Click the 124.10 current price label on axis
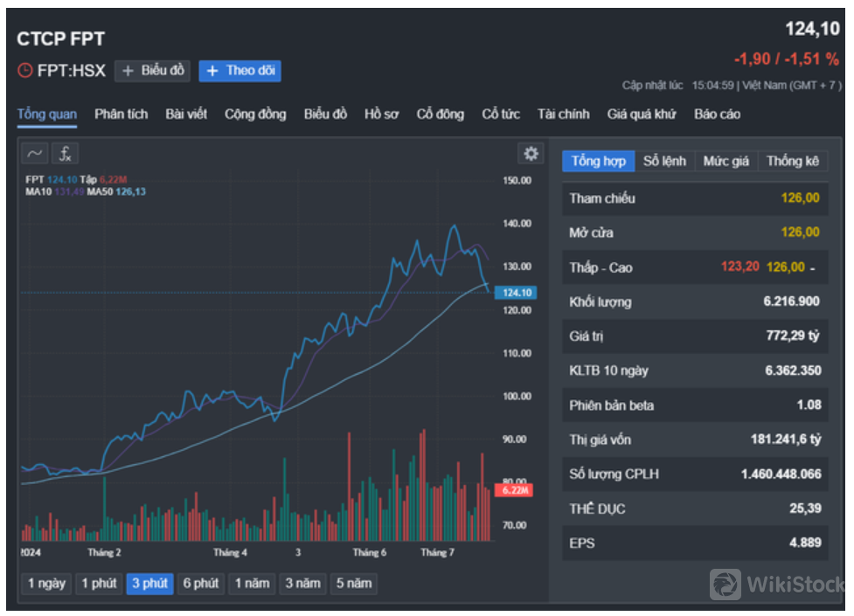This screenshot has height=616, width=854. click(515, 293)
